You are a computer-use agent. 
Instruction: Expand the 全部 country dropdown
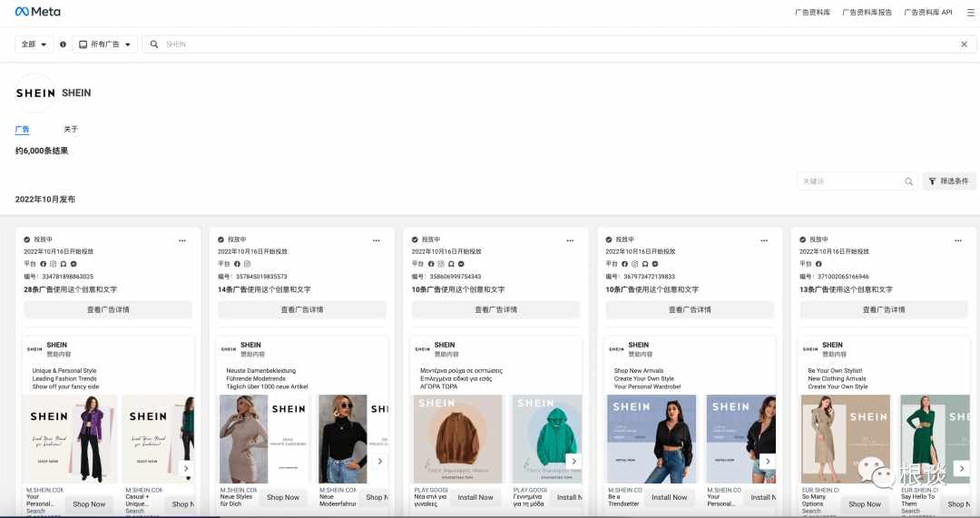click(x=34, y=44)
